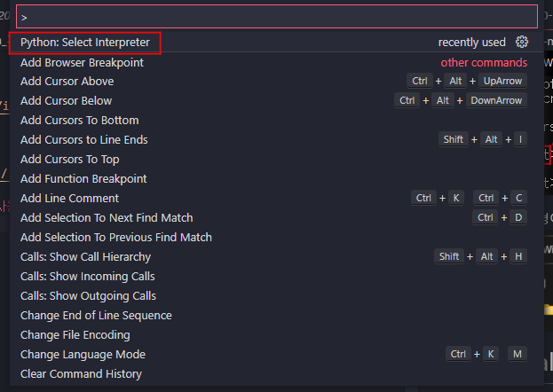Choose Add Browser Breakpoint command

pos(82,62)
